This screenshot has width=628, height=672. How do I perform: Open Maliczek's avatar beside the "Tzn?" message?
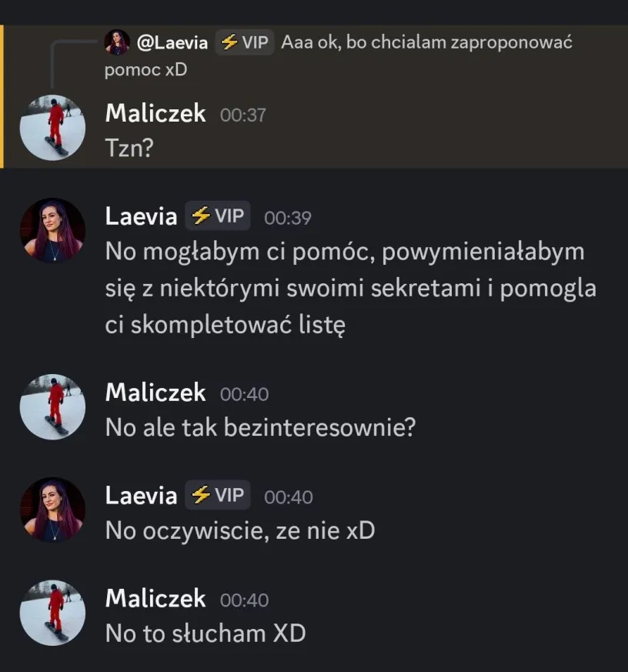52,128
